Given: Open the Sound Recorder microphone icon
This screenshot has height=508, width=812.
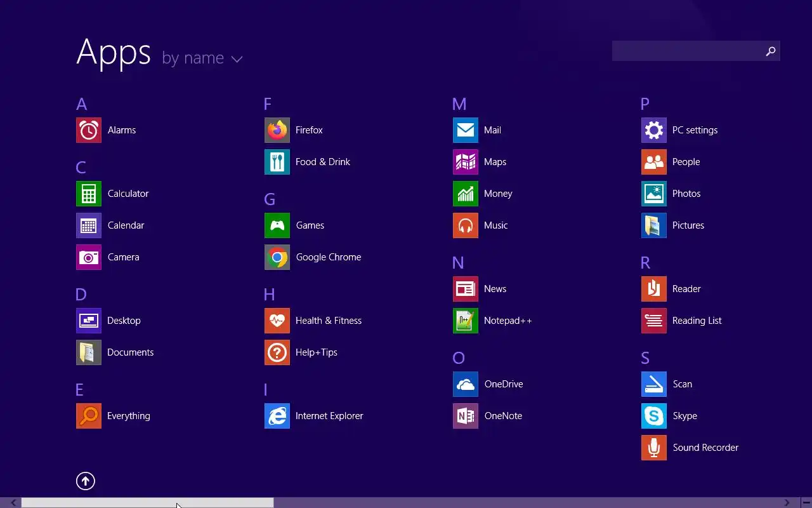Looking at the screenshot, I should click(x=654, y=448).
